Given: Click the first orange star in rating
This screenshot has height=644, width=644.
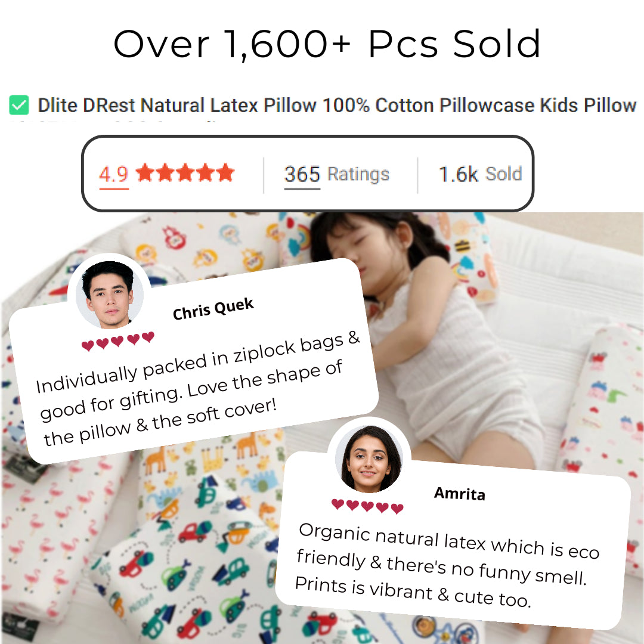Looking at the screenshot, I should pos(145,172).
